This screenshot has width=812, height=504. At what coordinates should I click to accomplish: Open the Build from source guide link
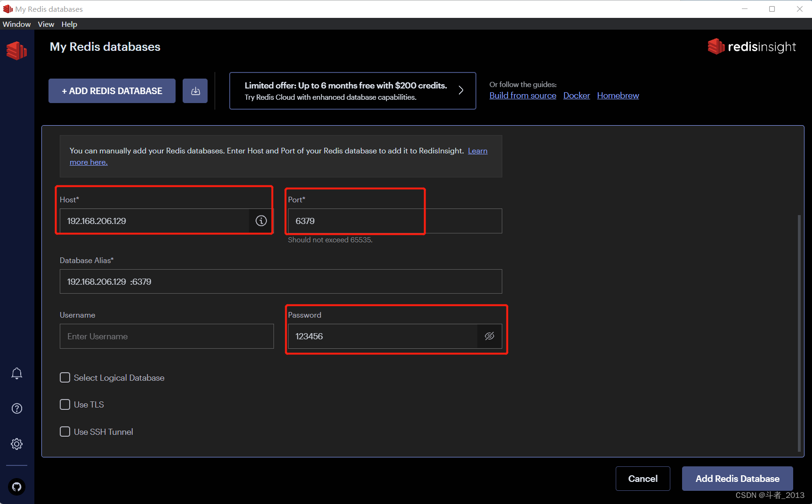[x=523, y=96]
